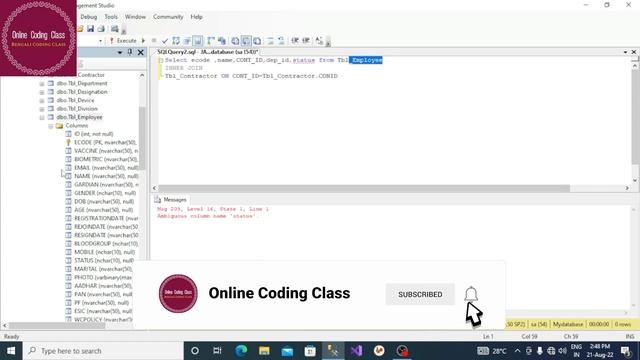640x360 pixels.
Task: Uncomment the selected lines icon
Action: [281, 40]
